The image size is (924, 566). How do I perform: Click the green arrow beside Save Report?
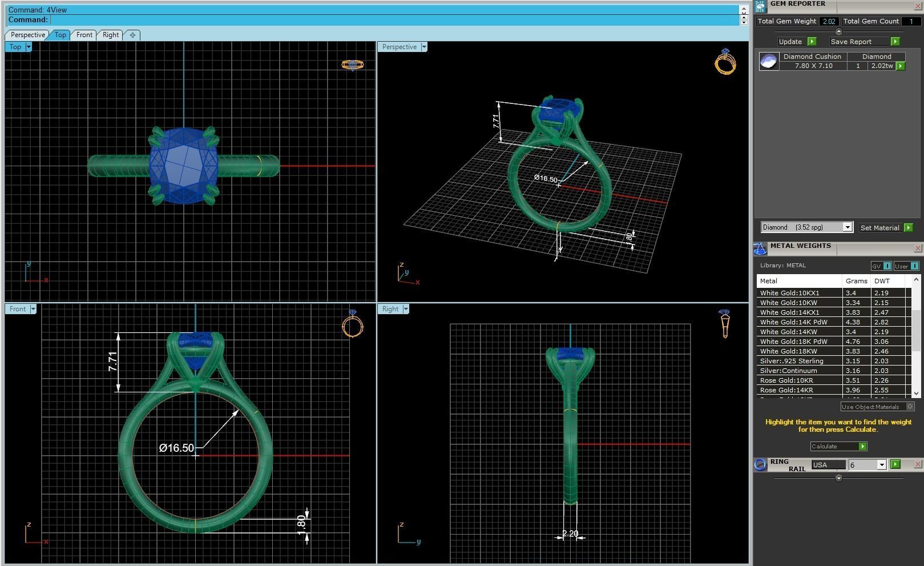[x=895, y=42]
